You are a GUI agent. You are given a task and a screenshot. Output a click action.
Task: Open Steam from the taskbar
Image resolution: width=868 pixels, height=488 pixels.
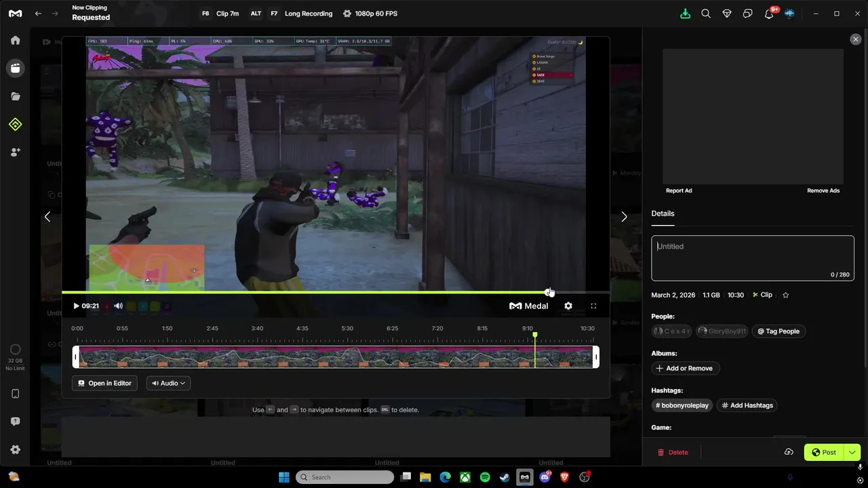[505, 477]
